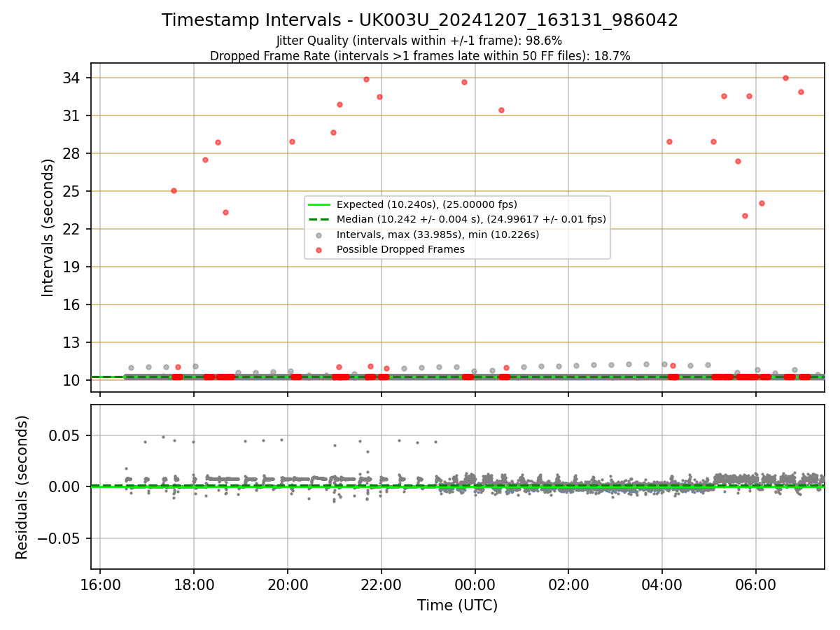Click the 20:00 x-axis tick label
This screenshot has width=840, height=630.
click(288, 585)
